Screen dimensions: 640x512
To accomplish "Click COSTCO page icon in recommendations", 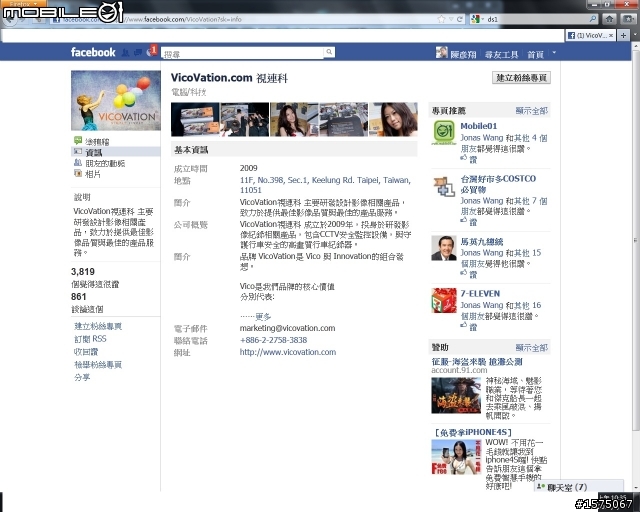I will [x=444, y=187].
